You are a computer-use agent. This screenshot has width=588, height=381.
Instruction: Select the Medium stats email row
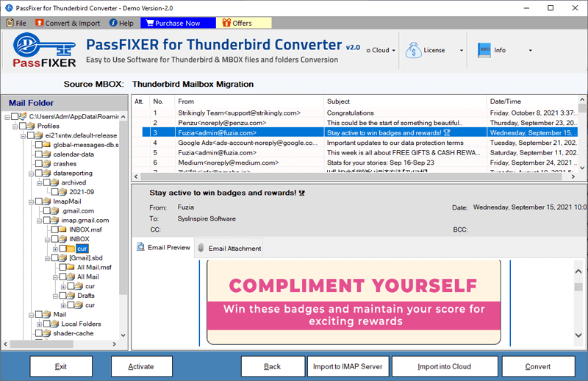click(x=355, y=163)
